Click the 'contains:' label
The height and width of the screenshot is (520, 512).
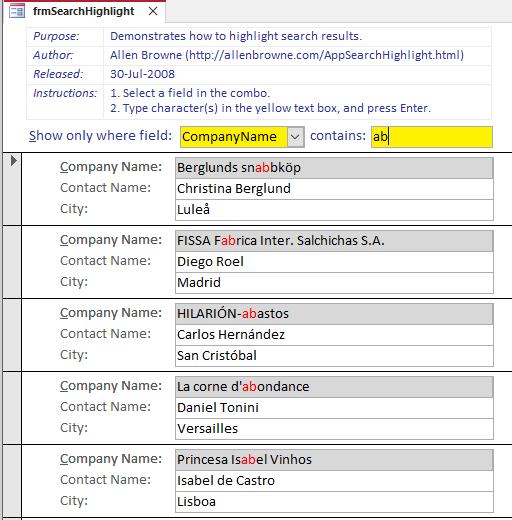click(338, 136)
